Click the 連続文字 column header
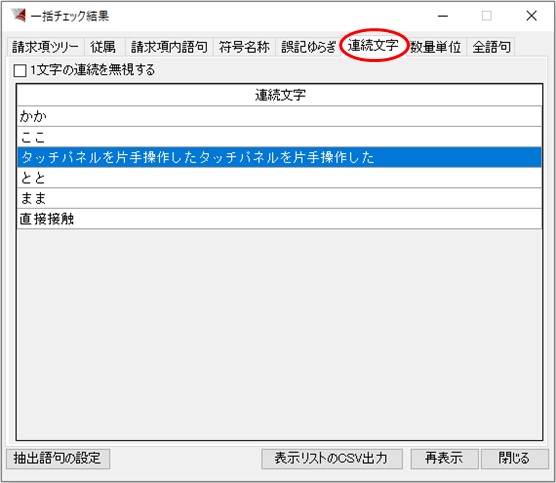Viewport: 556px width, 483px height. (x=280, y=95)
